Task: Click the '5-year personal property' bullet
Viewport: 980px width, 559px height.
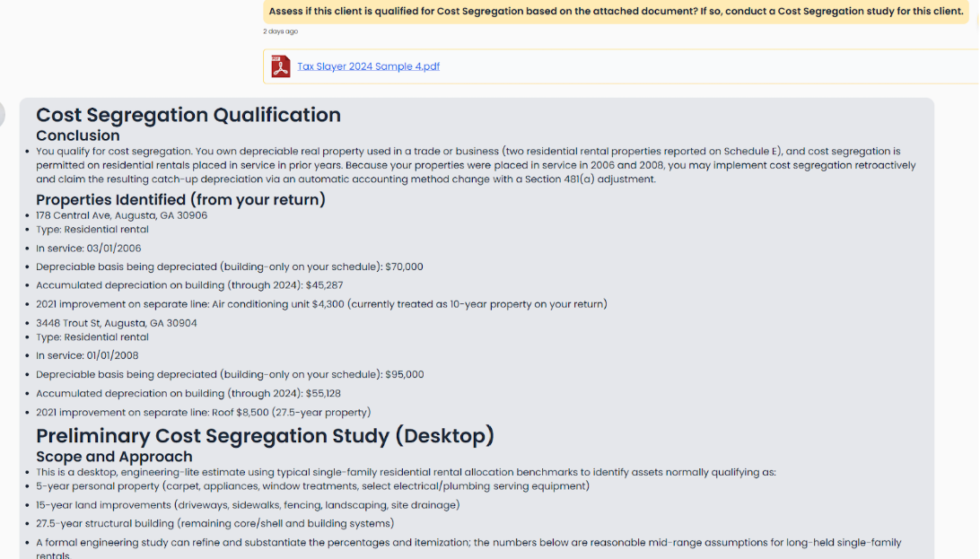Action: (x=312, y=486)
